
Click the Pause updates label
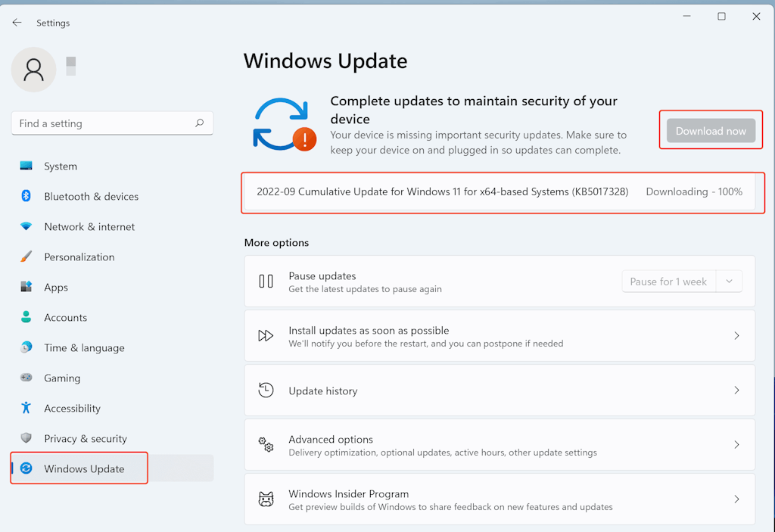point(322,275)
